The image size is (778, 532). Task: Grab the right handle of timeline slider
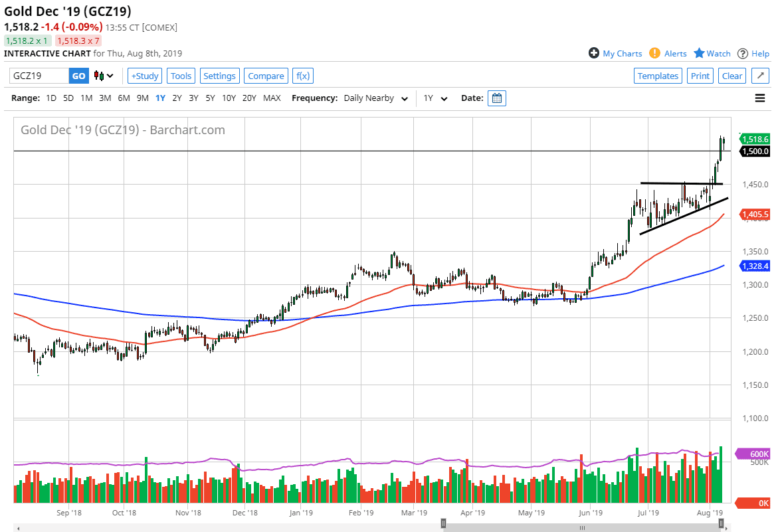tap(721, 524)
